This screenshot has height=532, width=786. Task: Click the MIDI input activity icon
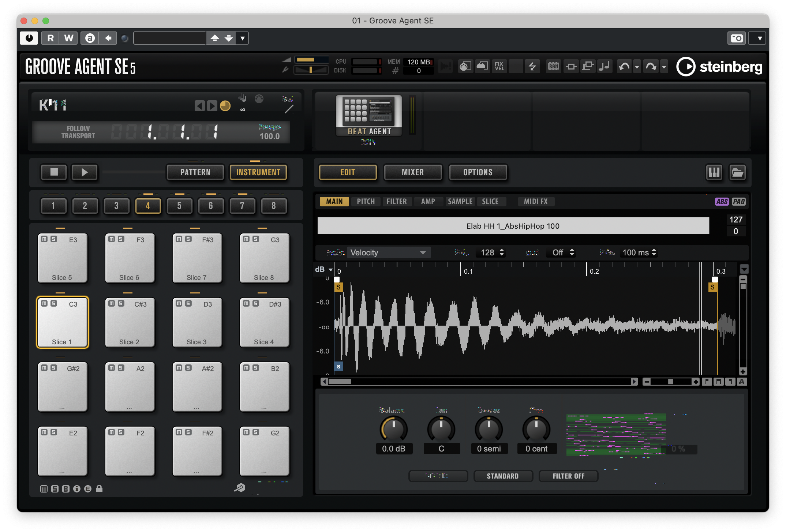[x=445, y=66]
